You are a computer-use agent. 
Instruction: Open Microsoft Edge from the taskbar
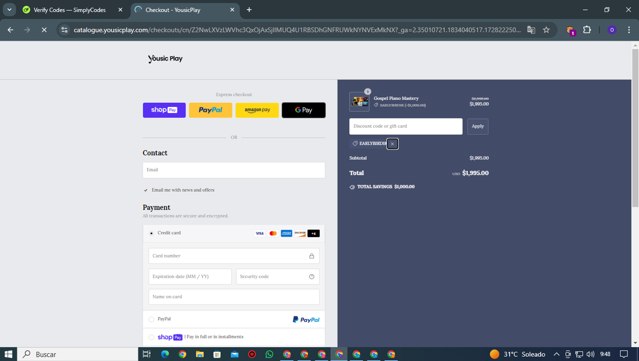pos(165,354)
